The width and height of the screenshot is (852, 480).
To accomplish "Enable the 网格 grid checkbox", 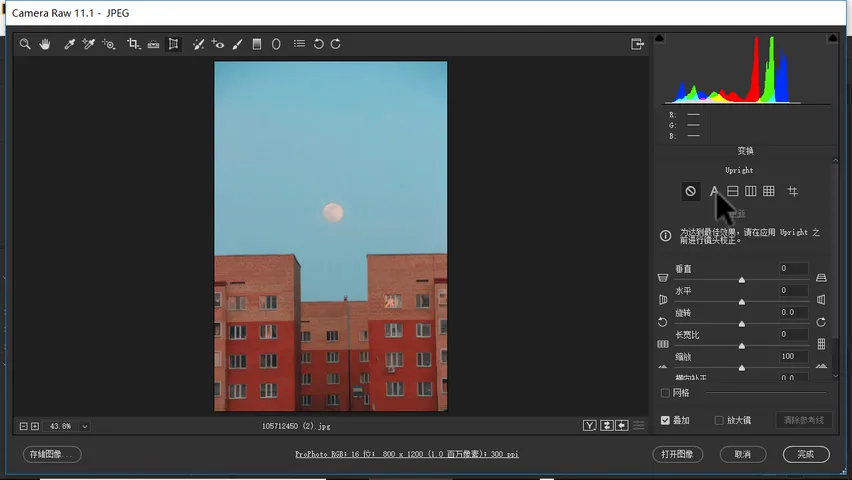I will tap(665, 393).
